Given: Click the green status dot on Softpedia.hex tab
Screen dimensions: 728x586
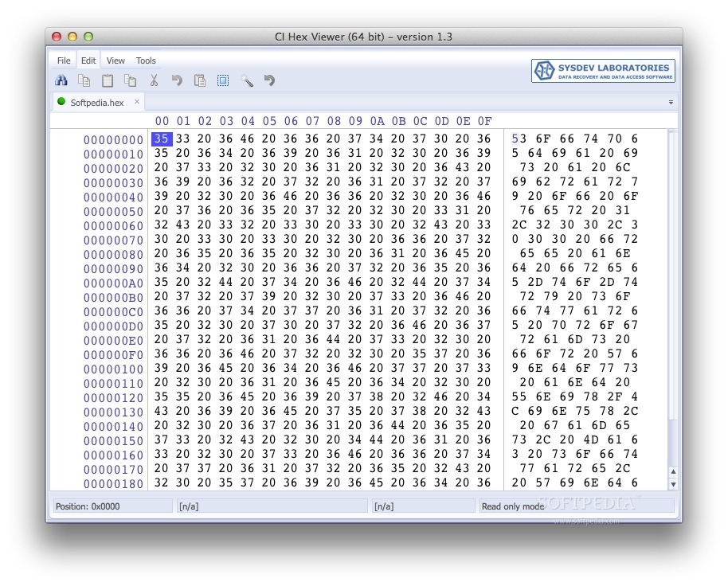Looking at the screenshot, I should pyautogui.click(x=61, y=102).
